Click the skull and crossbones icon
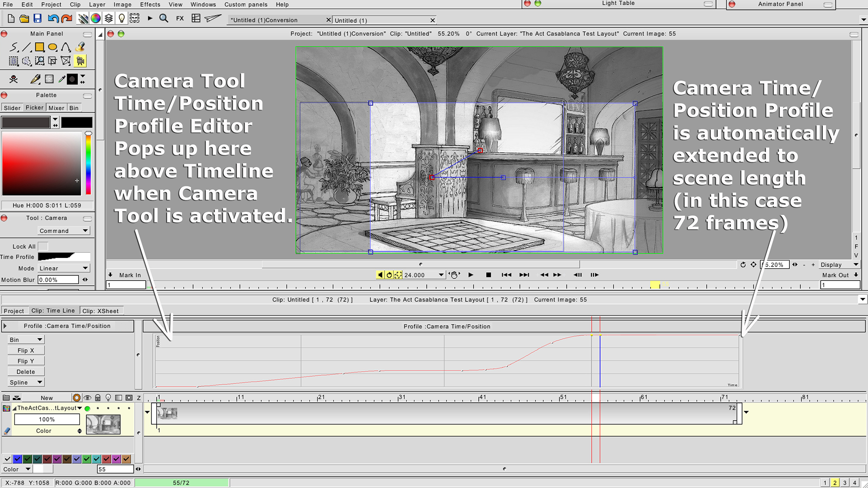The height and width of the screenshot is (488, 868). pos(14,79)
